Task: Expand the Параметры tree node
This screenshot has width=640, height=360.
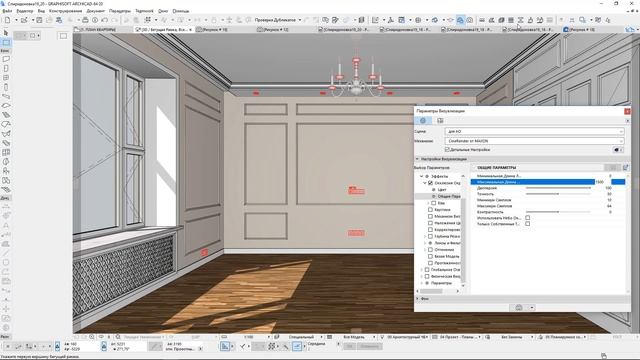Action: (422, 283)
